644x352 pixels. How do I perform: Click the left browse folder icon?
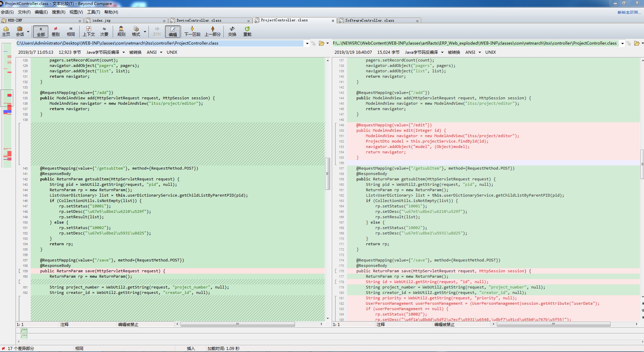point(322,44)
